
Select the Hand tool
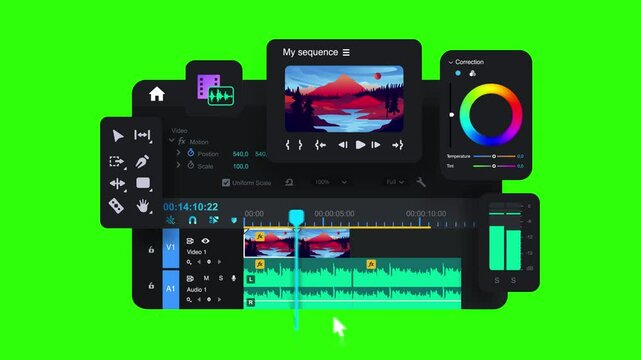point(143,206)
